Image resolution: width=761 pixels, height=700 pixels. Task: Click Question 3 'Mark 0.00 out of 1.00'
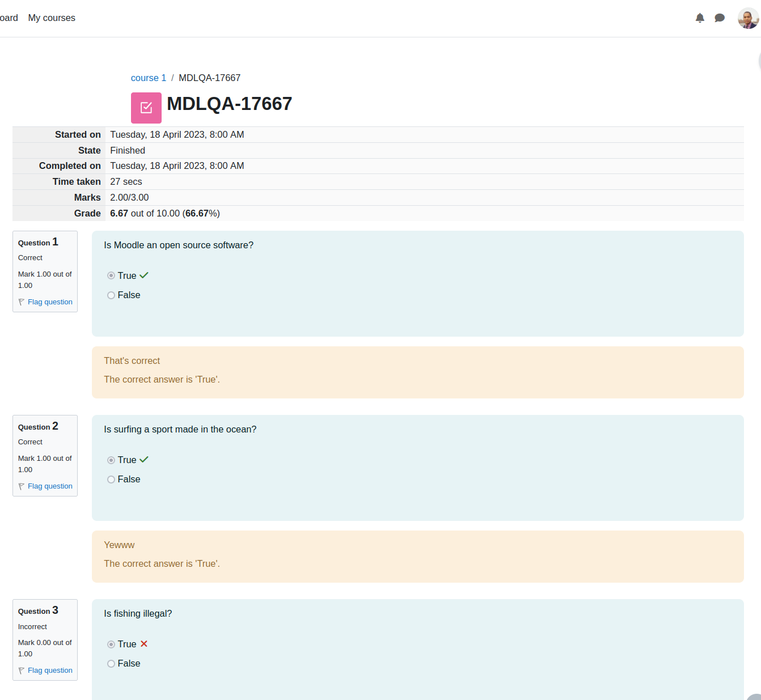click(45, 648)
